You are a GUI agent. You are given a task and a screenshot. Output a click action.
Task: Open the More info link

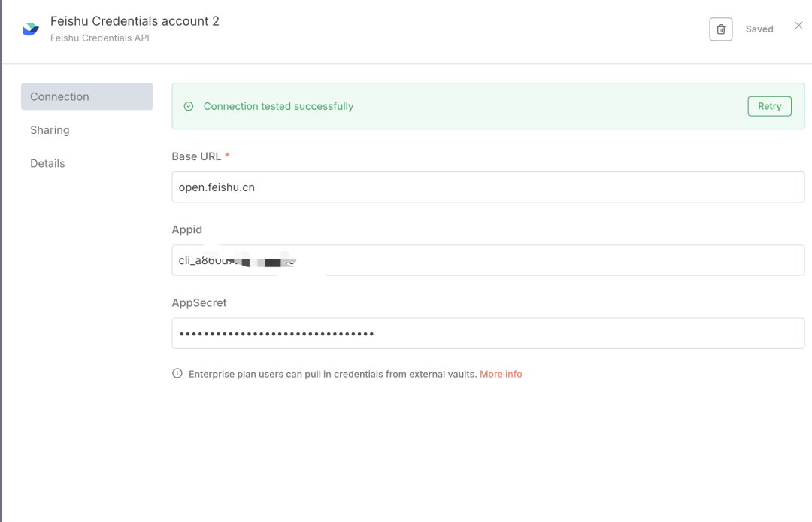tap(501, 374)
